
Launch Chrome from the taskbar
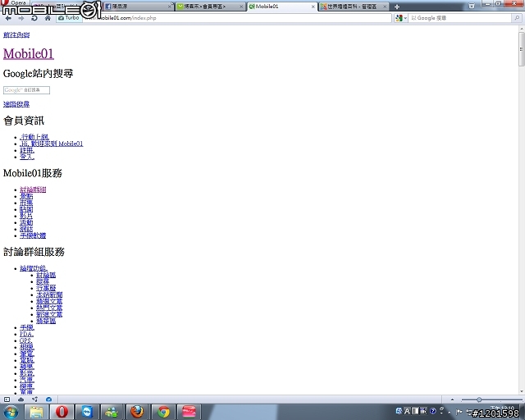[x=163, y=412]
